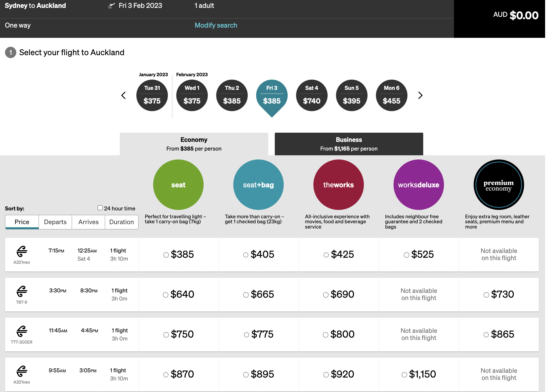Choose Sun 5 date at $395
Screen dimensions: 548x392
352,95
